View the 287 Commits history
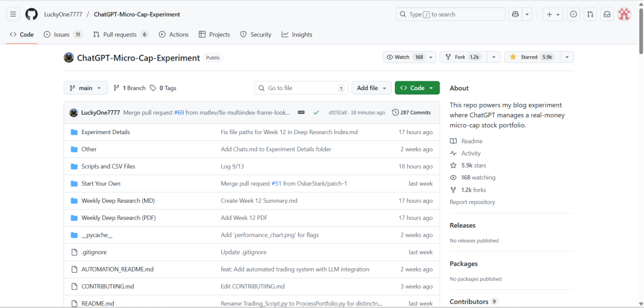Screen dimensions: 644x308 pyautogui.click(x=411, y=112)
